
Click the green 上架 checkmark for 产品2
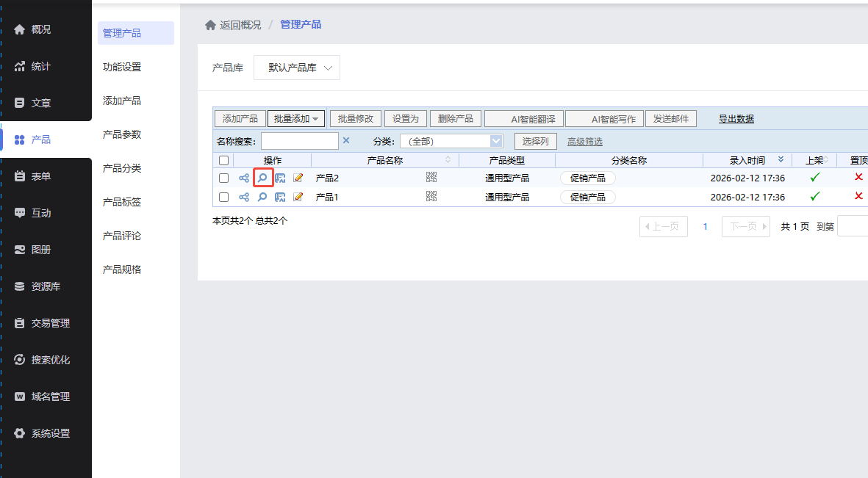(814, 177)
